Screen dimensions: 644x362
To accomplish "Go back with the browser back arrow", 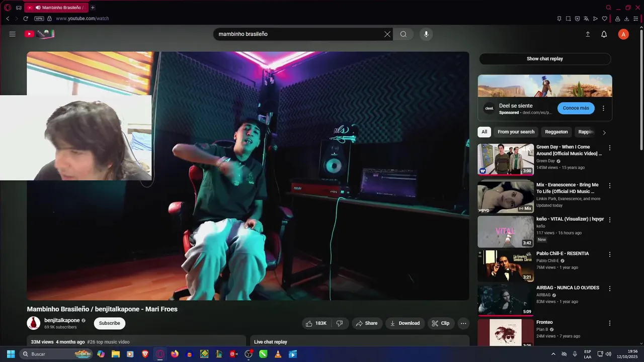I will click(x=8, y=19).
